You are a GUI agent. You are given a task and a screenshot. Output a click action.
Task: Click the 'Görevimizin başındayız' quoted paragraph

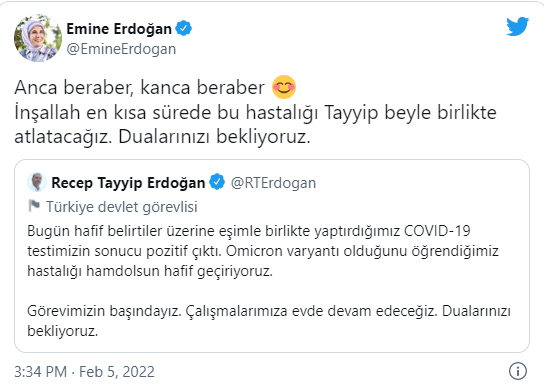point(269,321)
